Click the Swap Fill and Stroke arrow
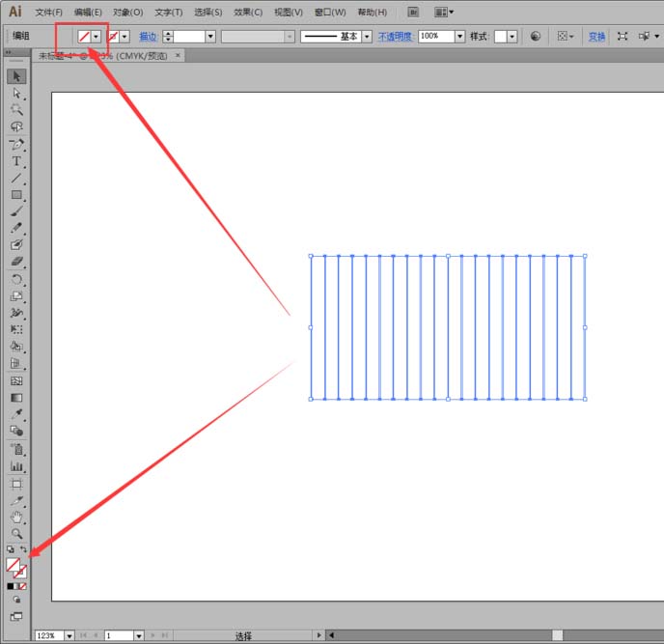664x644 pixels. coord(23,549)
